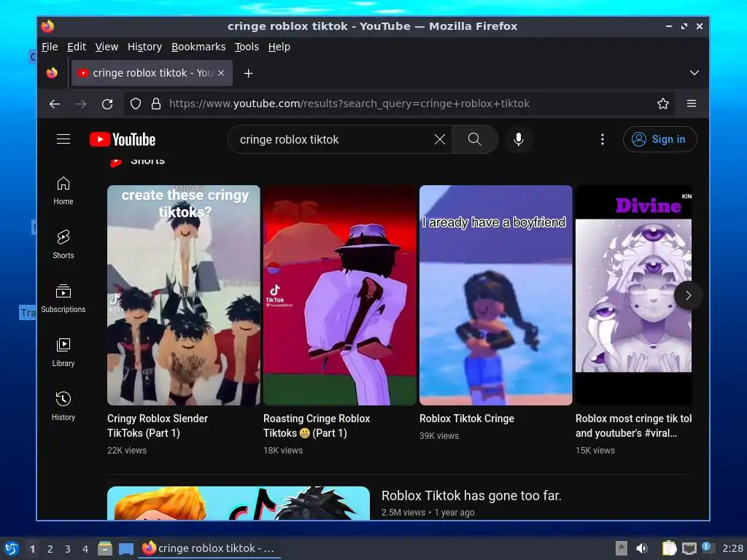Play the Divine short thumbnail
Viewport: 747px width, 560px height.
(633, 295)
